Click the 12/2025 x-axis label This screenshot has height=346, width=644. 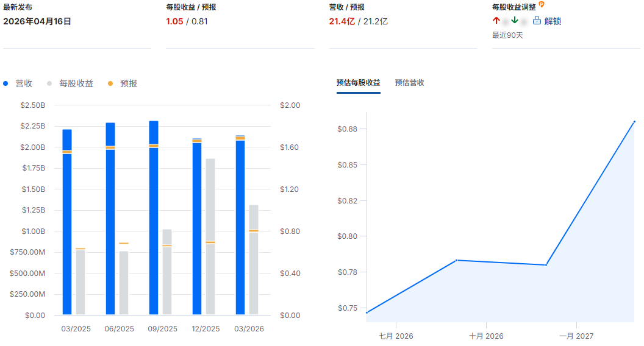[206, 329]
